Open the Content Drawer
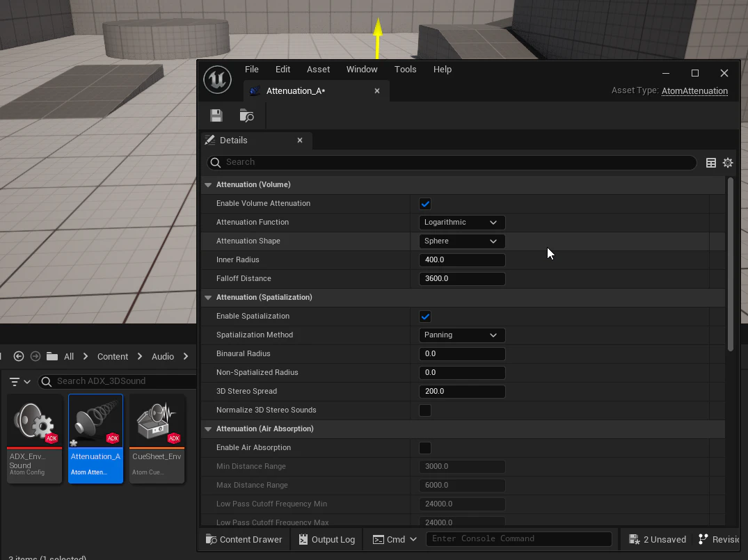The height and width of the screenshot is (560, 748). [x=244, y=540]
